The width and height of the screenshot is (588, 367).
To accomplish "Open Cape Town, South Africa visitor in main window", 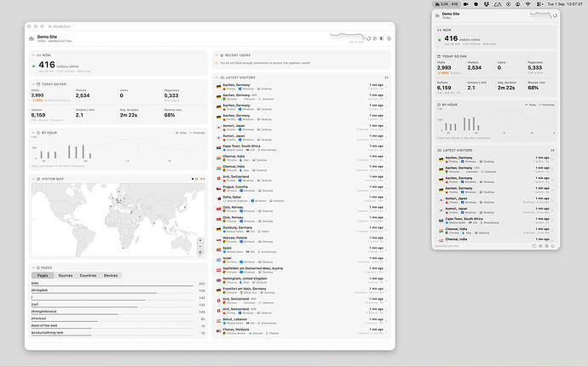I will pyautogui.click(x=301, y=148).
